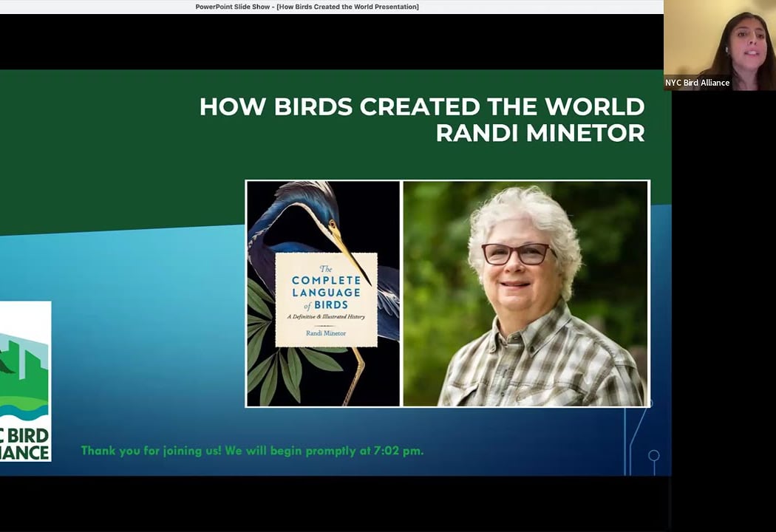Image resolution: width=776 pixels, height=532 pixels.
Task: Click the 'Thank you for joining us!' message
Action: click(x=252, y=451)
